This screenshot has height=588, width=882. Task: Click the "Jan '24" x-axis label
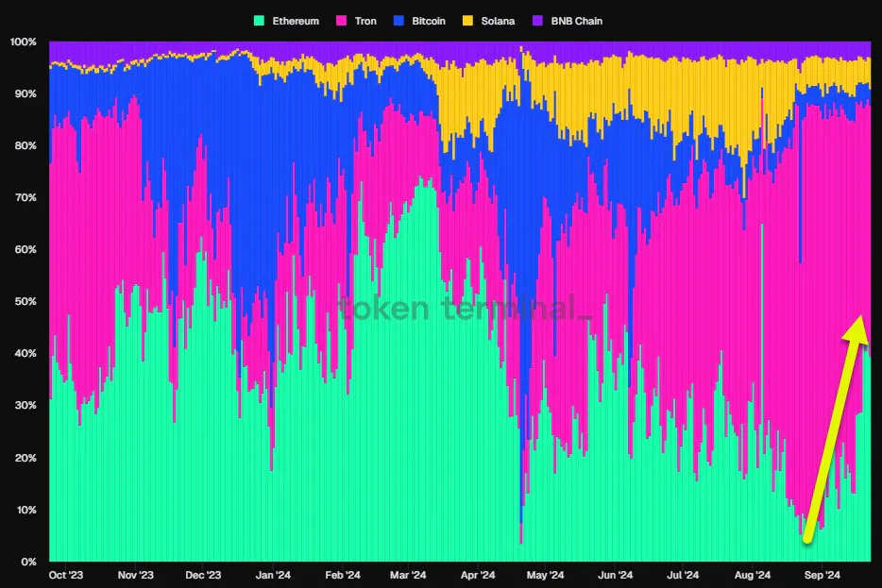pyautogui.click(x=273, y=575)
